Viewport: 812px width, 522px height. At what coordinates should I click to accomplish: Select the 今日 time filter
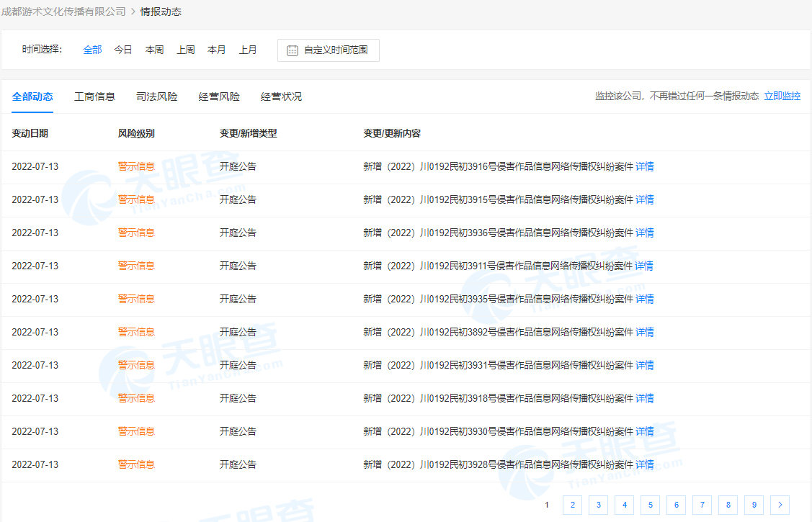click(123, 50)
